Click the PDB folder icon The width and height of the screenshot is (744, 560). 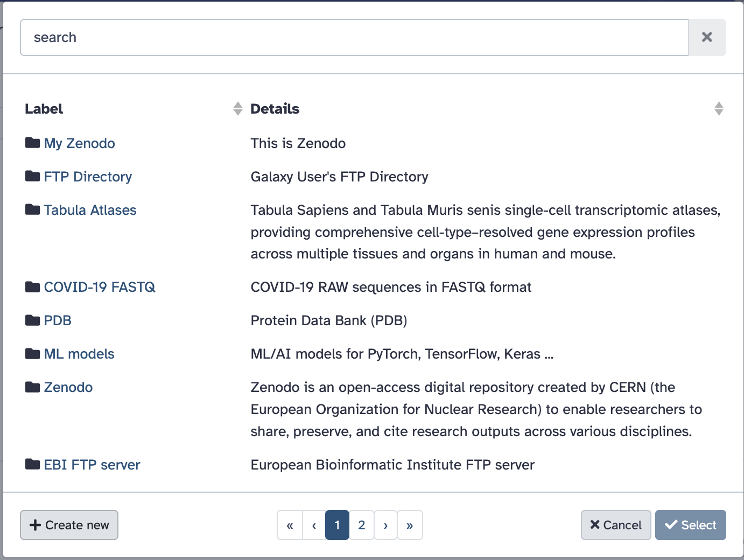(32, 320)
